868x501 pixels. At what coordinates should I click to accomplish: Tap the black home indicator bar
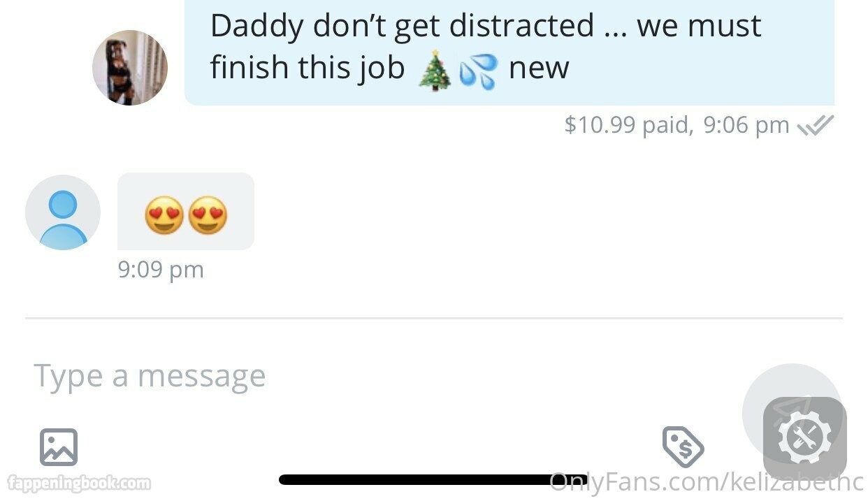tap(433, 479)
